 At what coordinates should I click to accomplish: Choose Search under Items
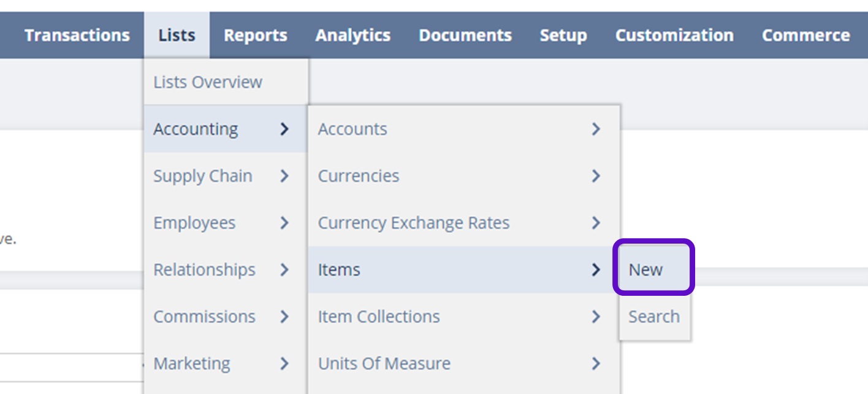pos(653,317)
